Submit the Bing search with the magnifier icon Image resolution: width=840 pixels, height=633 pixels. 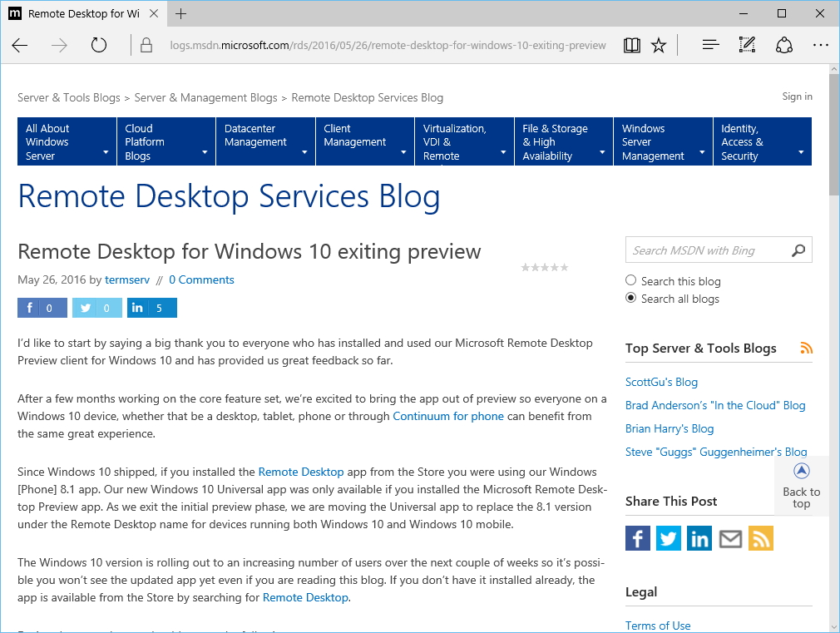(x=798, y=250)
